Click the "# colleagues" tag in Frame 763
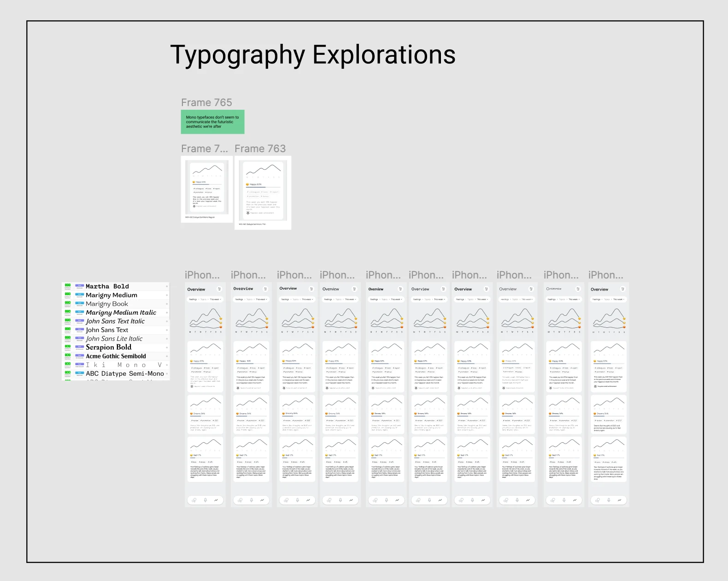This screenshot has height=581, width=728. [253, 192]
